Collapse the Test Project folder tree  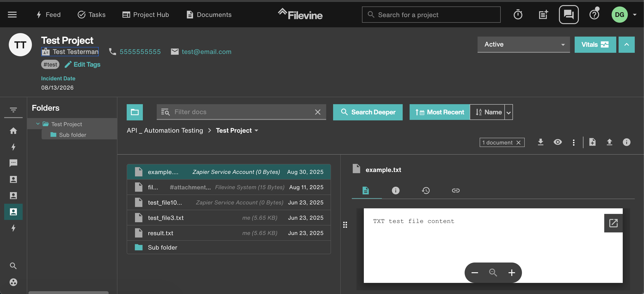[38, 124]
